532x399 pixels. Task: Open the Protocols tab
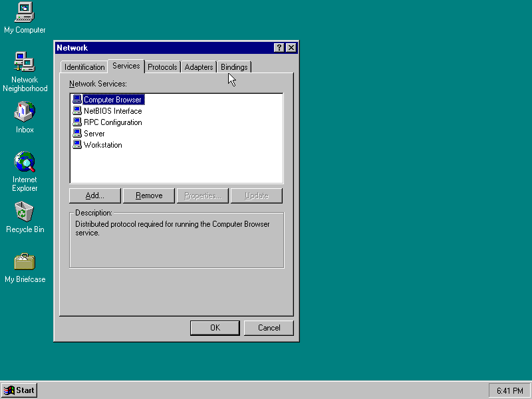pos(162,67)
